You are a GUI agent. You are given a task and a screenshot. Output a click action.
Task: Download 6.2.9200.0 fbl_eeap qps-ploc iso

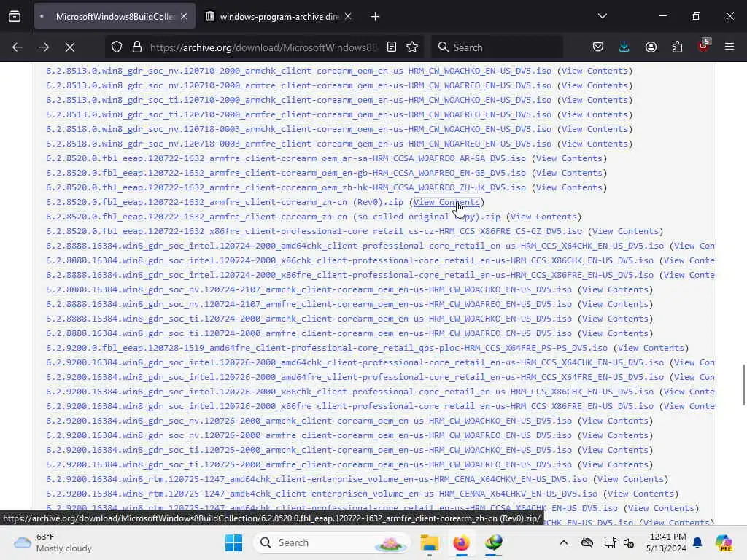(327, 348)
